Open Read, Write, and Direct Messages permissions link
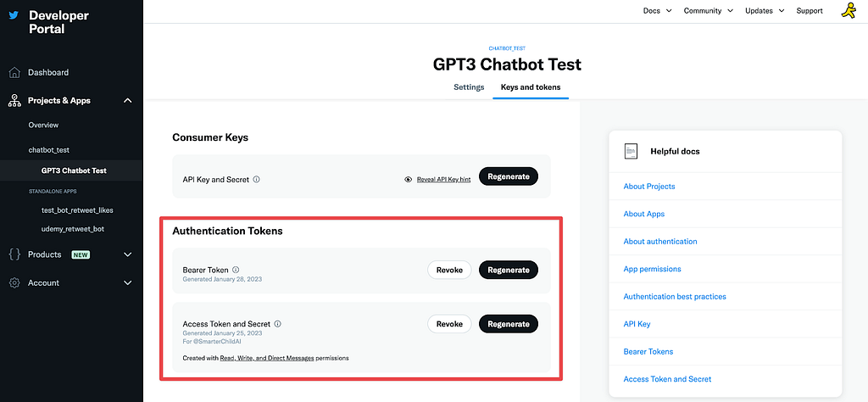Image resolution: width=868 pixels, height=402 pixels. pyautogui.click(x=267, y=358)
